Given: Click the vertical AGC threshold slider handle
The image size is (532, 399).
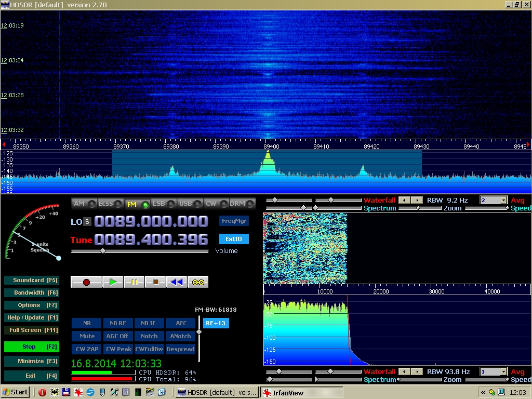Looking at the screenshot, I should pos(199,332).
